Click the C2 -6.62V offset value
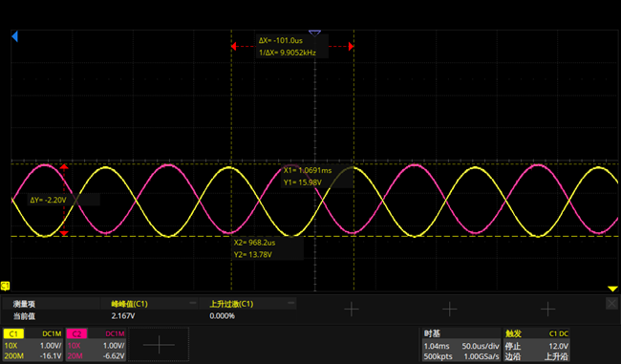The width and height of the screenshot is (621, 364). [x=114, y=355]
